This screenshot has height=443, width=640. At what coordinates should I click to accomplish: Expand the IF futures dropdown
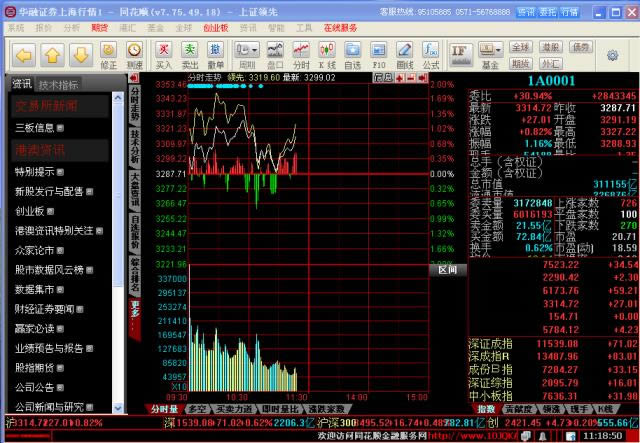click(461, 50)
